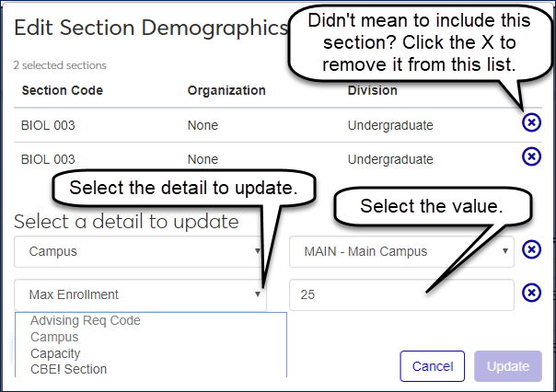The width and height of the screenshot is (556, 392).
Task: Click the '2 selected sections' label
Action: pos(60,66)
